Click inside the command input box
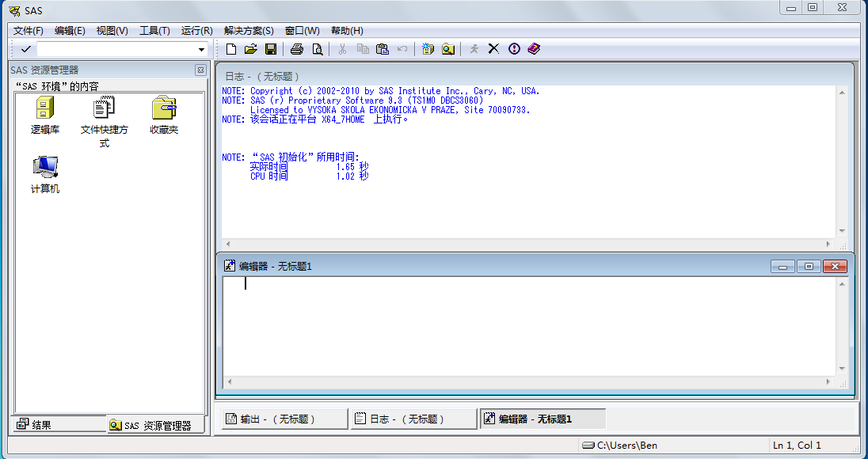The height and width of the screenshot is (459, 868). [116, 49]
